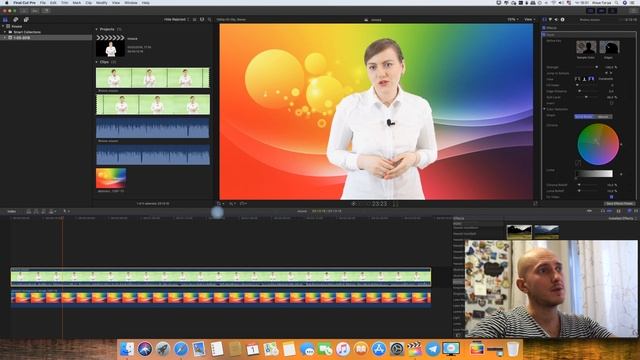
Task: Select the green-screen clip in the timeline
Action: [x=221, y=277]
